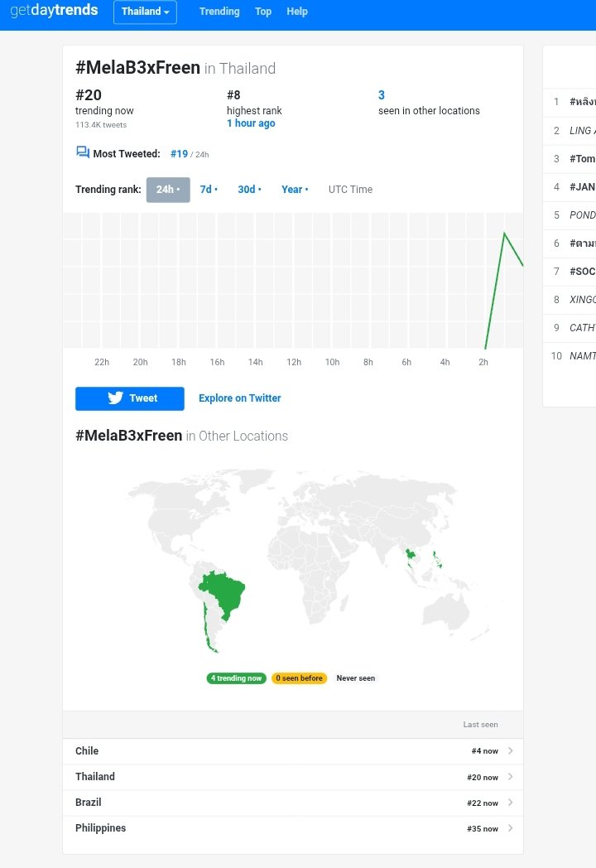Open the Help menu item
Screen dimensions: 596x868
tap(296, 12)
